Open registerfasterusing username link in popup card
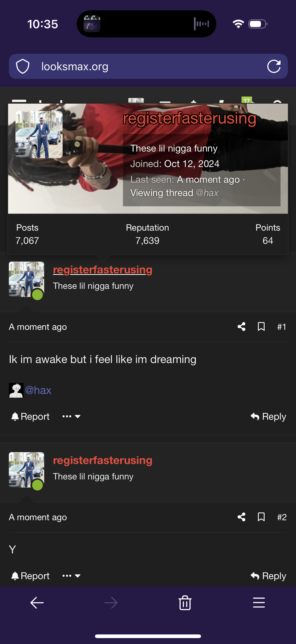The height and width of the screenshot is (644, 296). [189, 118]
